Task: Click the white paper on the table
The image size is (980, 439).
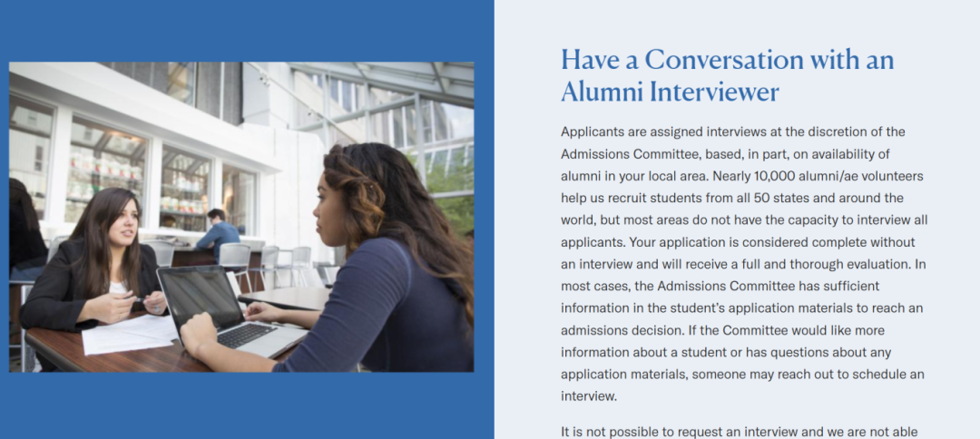Action: [127, 334]
